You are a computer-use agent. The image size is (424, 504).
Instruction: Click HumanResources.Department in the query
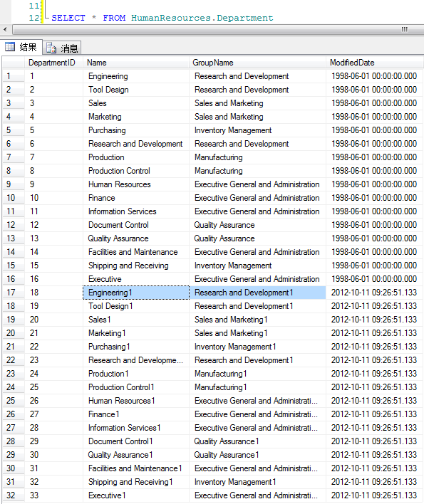coord(202,18)
